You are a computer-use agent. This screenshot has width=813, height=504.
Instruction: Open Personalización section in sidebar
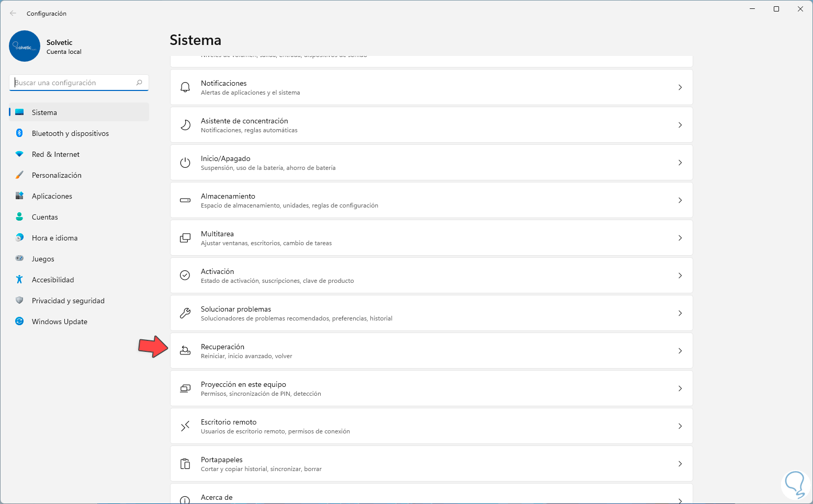pos(57,175)
